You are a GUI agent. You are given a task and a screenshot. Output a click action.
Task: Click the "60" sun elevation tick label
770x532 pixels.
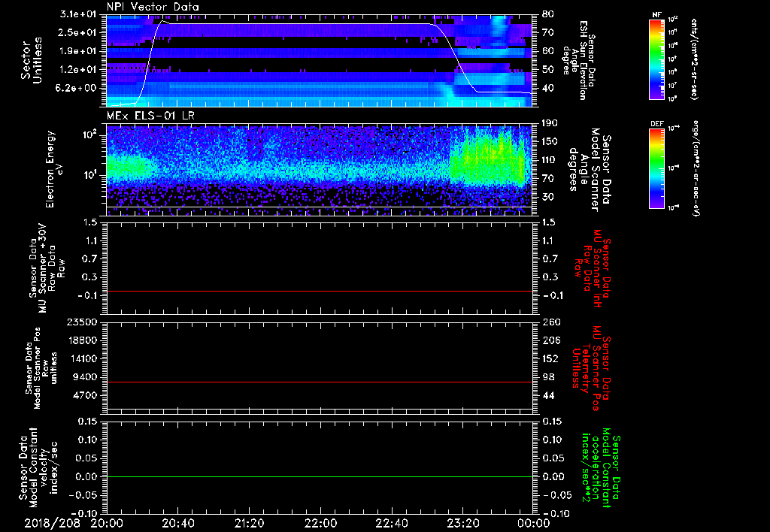coord(547,51)
